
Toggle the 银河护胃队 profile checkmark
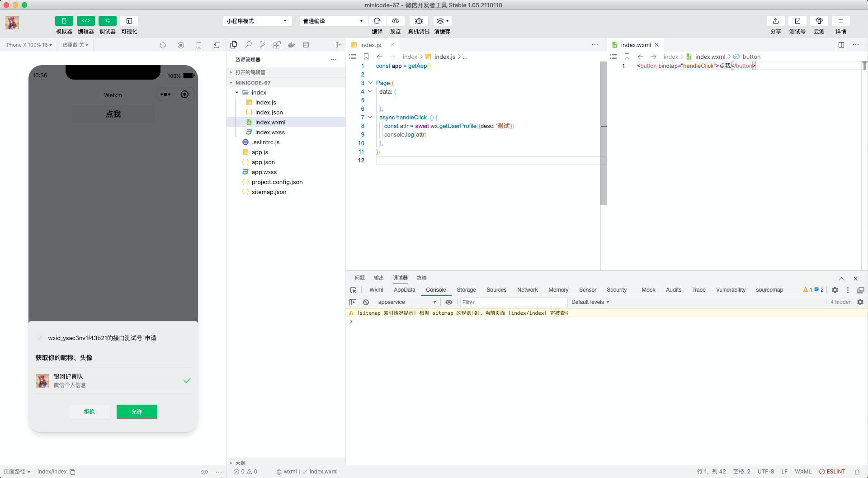(187, 380)
